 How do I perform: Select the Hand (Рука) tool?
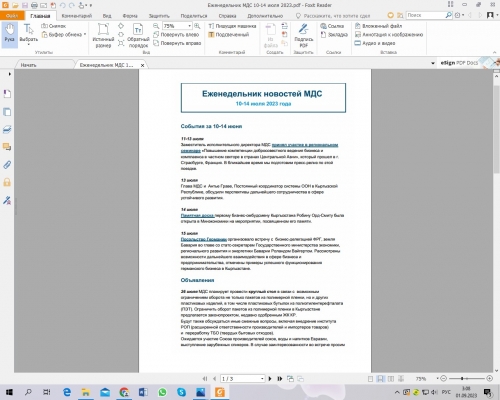tap(9, 34)
